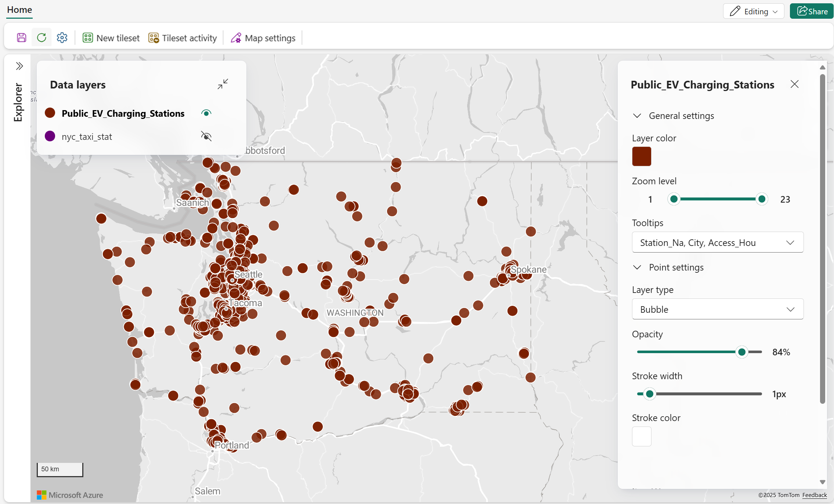Click the refresh icon in toolbar

click(41, 38)
